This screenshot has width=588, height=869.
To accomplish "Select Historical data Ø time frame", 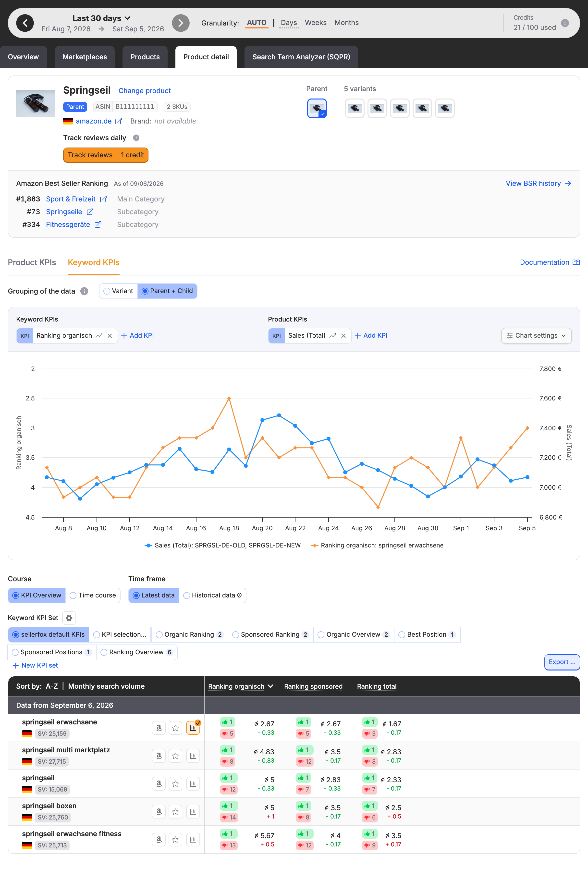I will (212, 596).
